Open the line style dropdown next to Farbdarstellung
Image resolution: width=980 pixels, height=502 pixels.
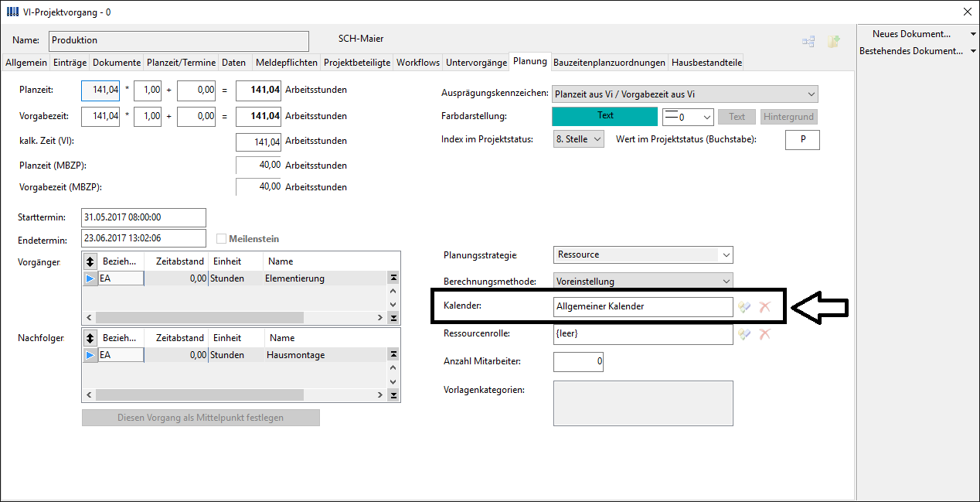tap(707, 118)
